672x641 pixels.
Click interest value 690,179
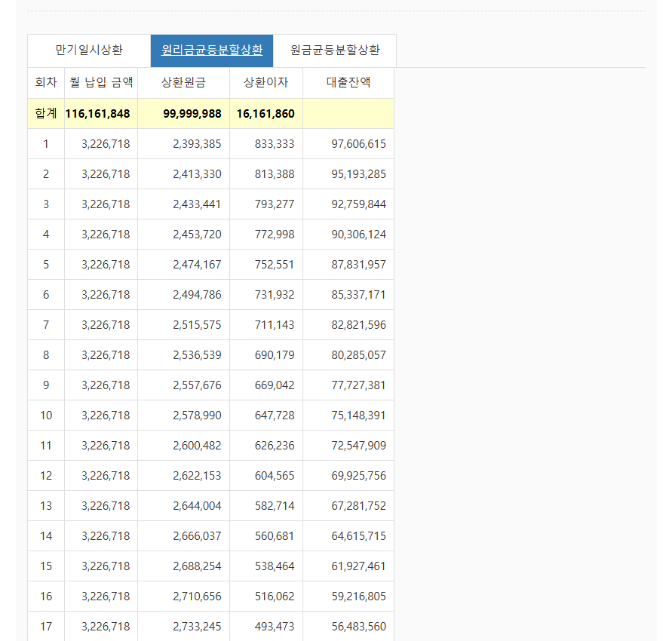(275, 355)
